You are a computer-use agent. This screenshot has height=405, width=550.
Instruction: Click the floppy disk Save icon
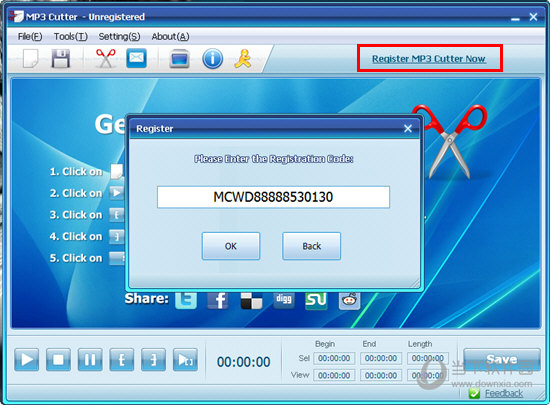(x=61, y=58)
